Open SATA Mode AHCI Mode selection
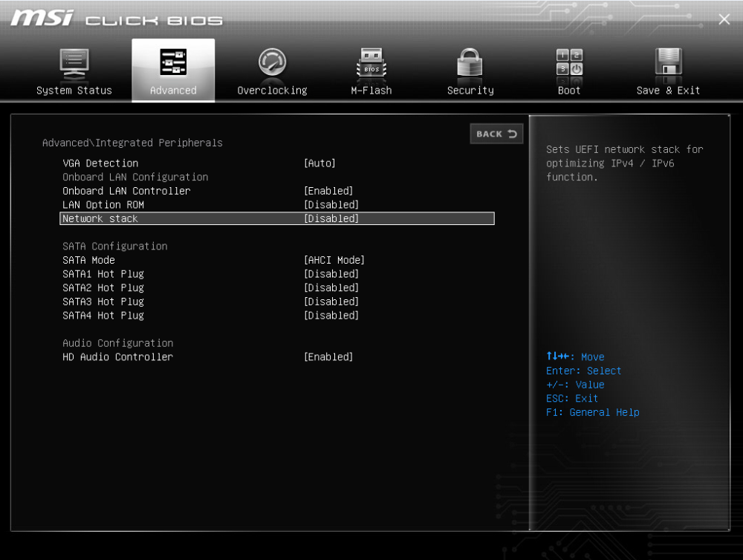 (334, 261)
